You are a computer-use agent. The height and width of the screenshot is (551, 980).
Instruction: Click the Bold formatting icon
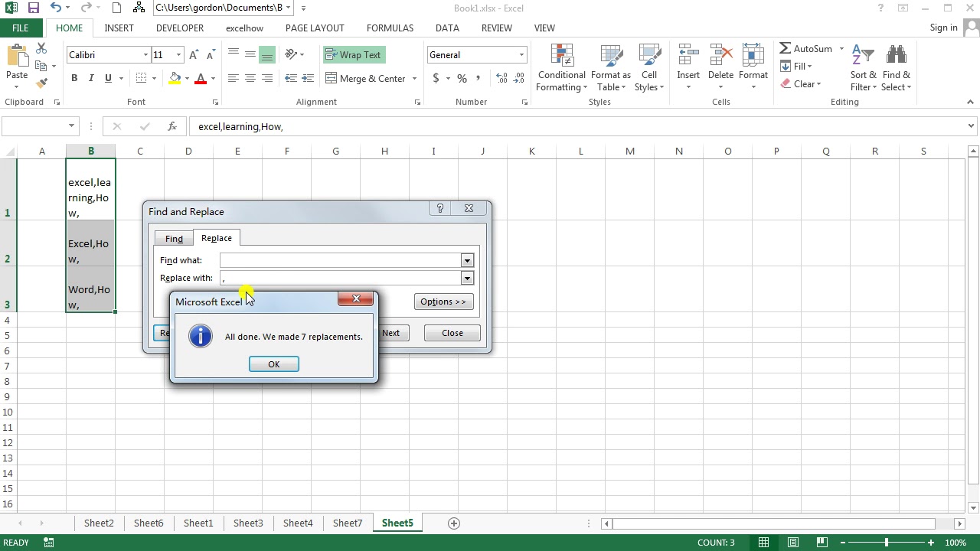(74, 78)
